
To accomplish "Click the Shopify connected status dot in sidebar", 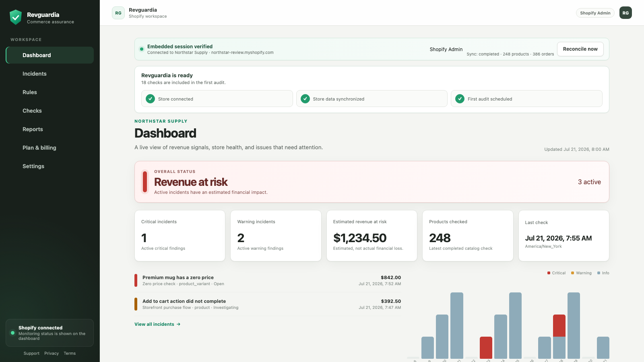I will click(x=12, y=333).
